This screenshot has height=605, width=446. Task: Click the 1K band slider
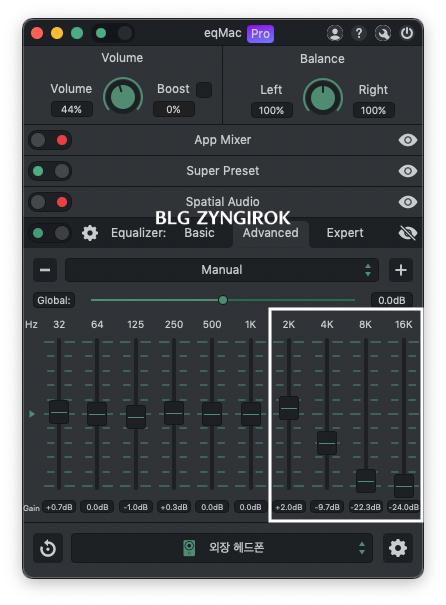[251, 414]
